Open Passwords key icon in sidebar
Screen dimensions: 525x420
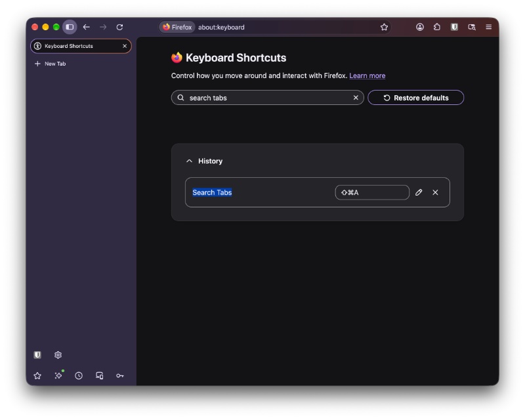[x=120, y=376]
